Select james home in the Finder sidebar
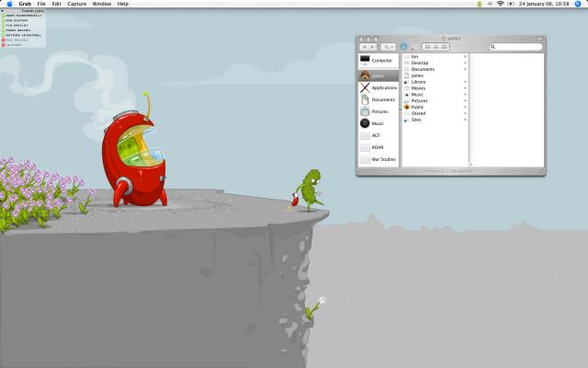The width and height of the screenshot is (588, 368). click(378, 75)
